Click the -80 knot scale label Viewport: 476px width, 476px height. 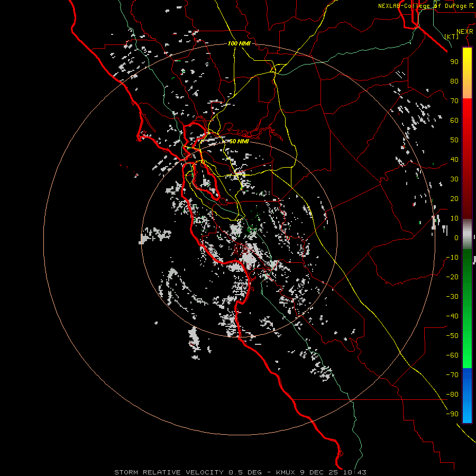(x=452, y=395)
